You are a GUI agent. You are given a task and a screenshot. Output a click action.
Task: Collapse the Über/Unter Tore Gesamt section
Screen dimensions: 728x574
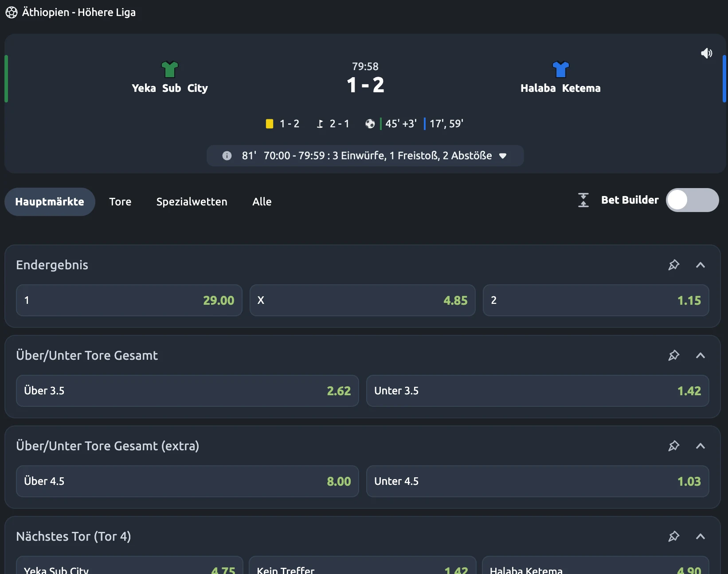click(701, 355)
